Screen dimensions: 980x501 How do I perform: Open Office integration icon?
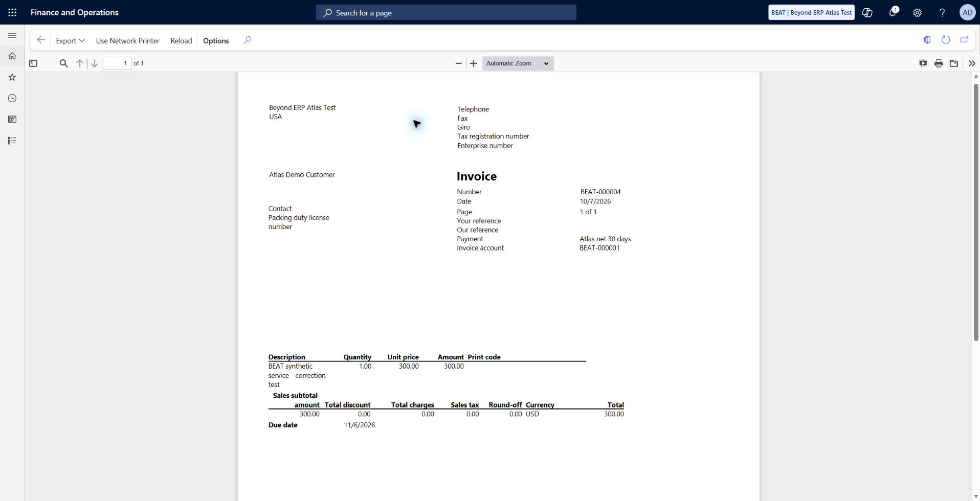pyautogui.click(x=927, y=40)
